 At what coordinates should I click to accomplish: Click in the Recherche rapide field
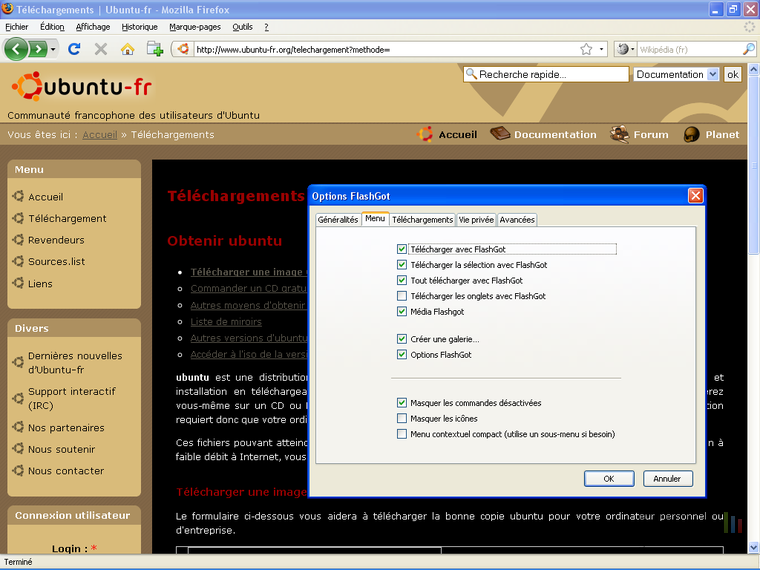point(546,74)
